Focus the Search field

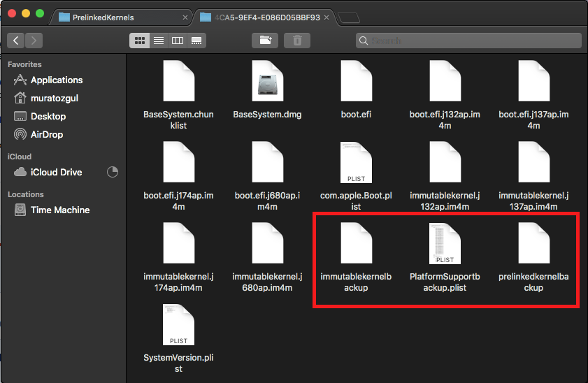pyautogui.click(x=468, y=41)
